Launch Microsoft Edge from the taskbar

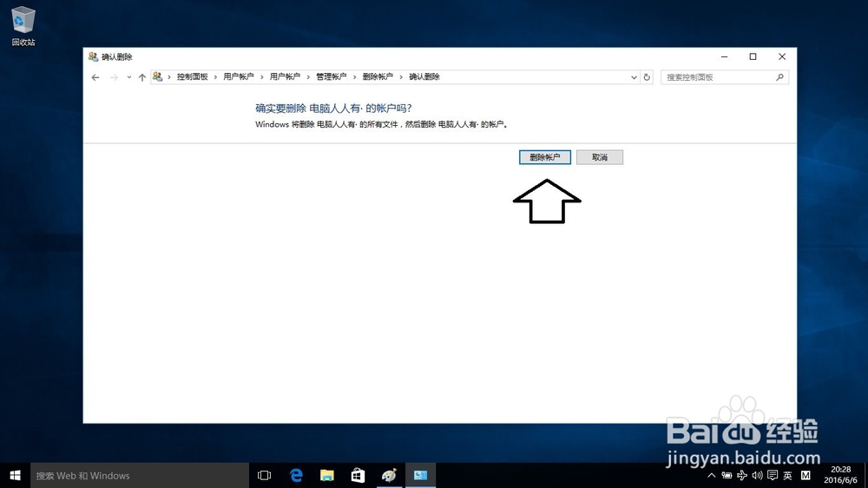tap(296, 475)
